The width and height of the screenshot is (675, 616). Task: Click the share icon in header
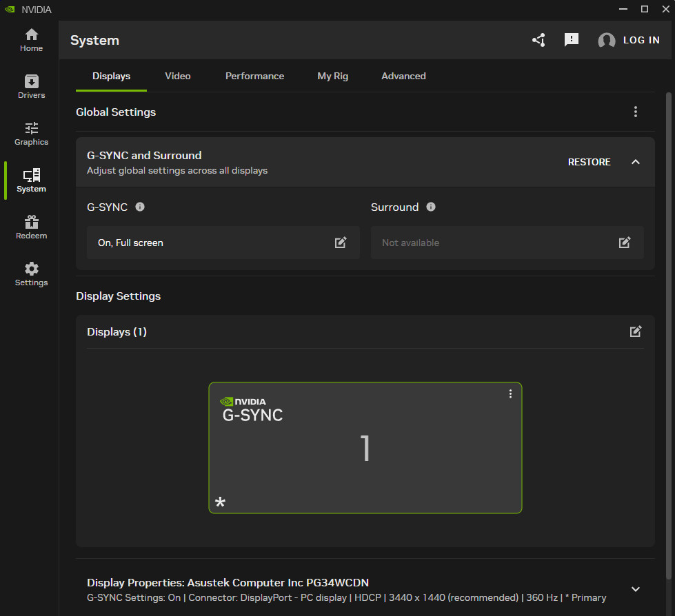538,40
